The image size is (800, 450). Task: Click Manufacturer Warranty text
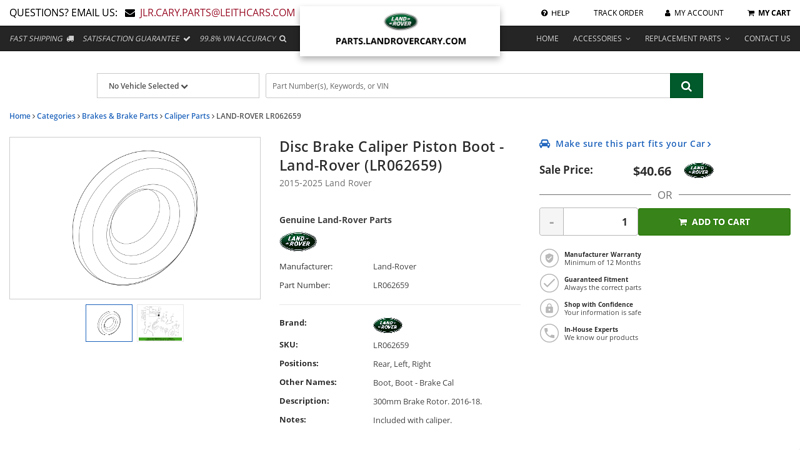603,254
